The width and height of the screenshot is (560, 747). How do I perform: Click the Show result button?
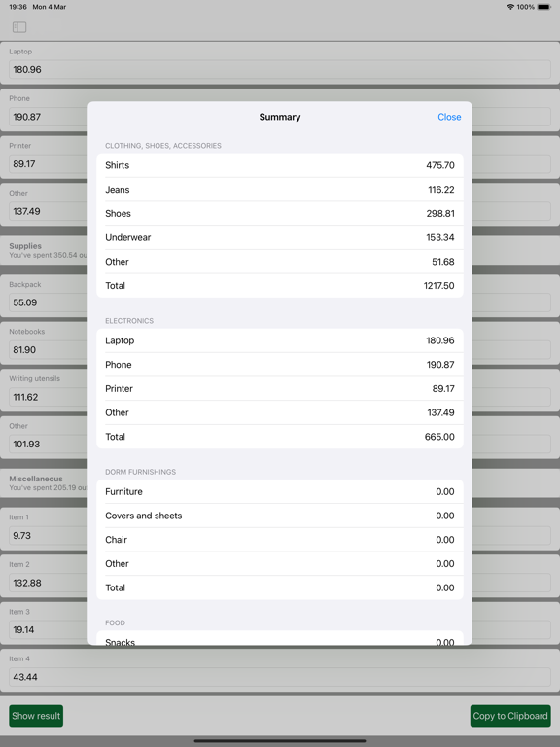point(36,716)
